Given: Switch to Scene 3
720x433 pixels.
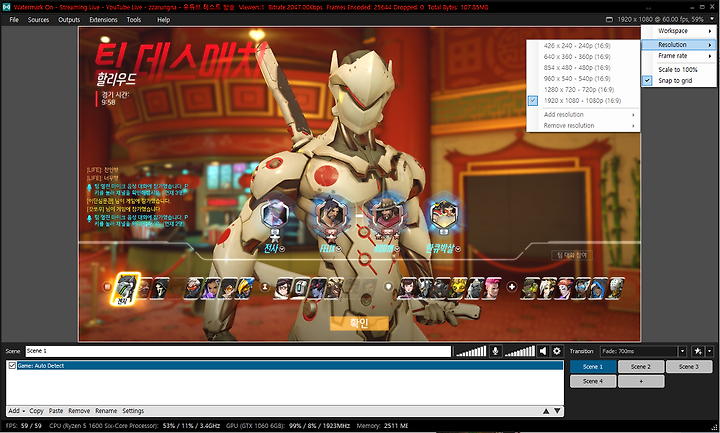Looking at the screenshot, I should [689, 366].
